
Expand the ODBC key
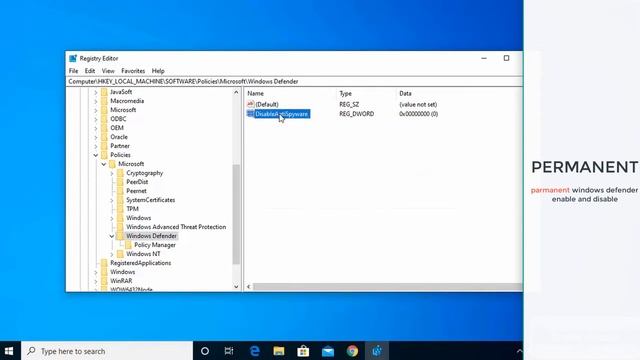point(96,119)
